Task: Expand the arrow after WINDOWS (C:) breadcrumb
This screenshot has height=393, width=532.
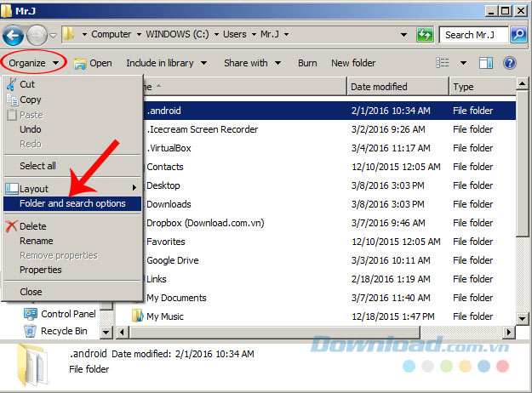Action: click(216, 34)
